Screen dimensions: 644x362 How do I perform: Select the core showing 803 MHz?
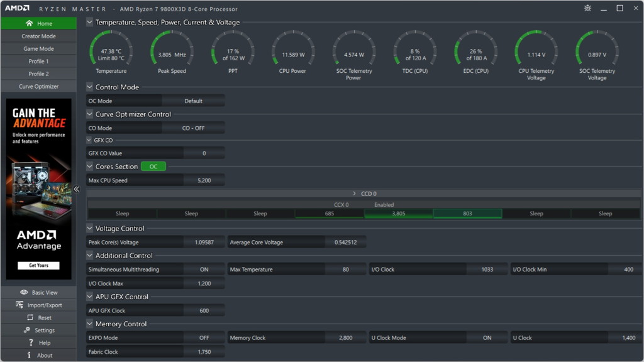pyautogui.click(x=467, y=214)
